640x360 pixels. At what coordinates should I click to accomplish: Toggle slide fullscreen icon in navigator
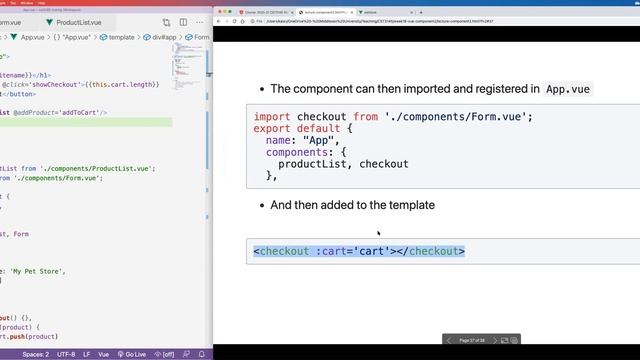pyautogui.click(x=504, y=340)
